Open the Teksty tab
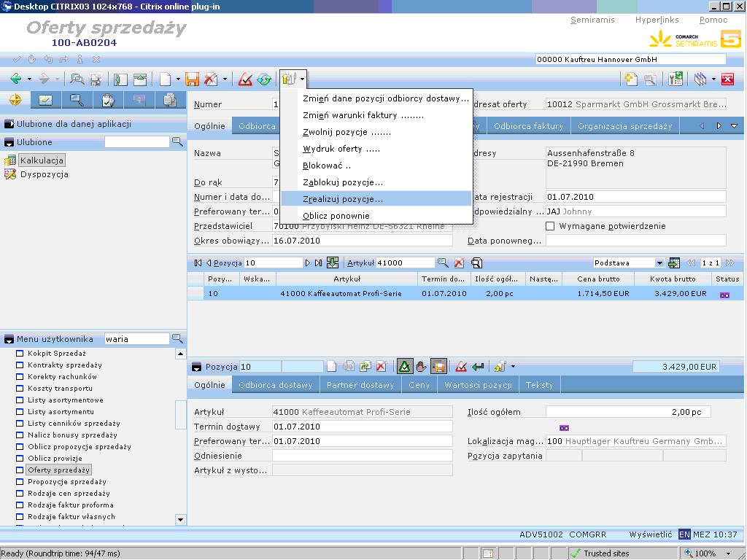Image resolution: width=747 pixels, height=560 pixels. pos(539,385)
